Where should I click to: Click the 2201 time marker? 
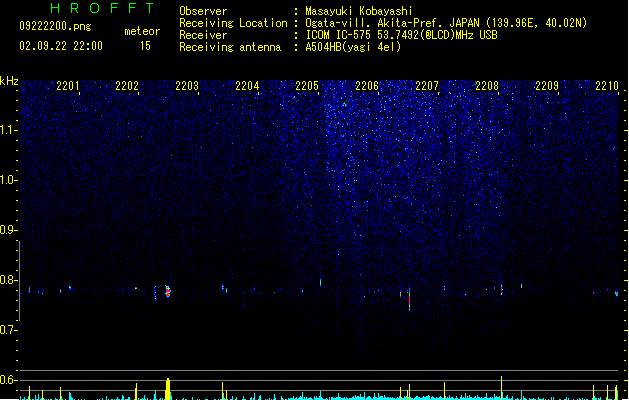68,85
